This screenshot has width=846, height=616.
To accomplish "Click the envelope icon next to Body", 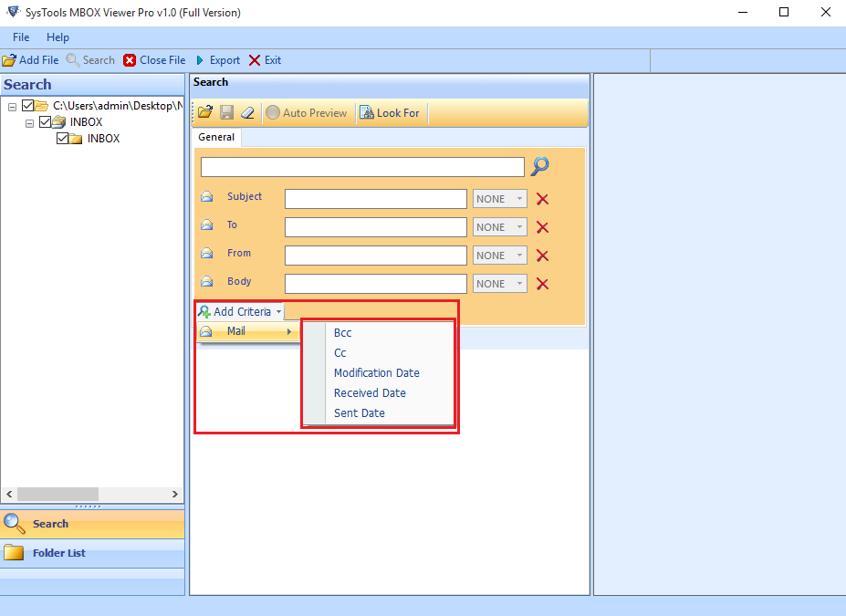I will tap(206, 281).
